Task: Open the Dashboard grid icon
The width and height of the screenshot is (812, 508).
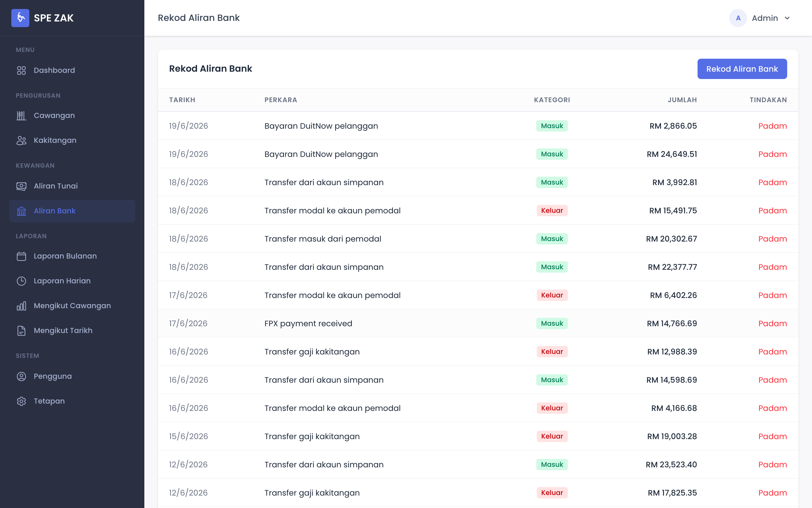Action: [21, 70]
